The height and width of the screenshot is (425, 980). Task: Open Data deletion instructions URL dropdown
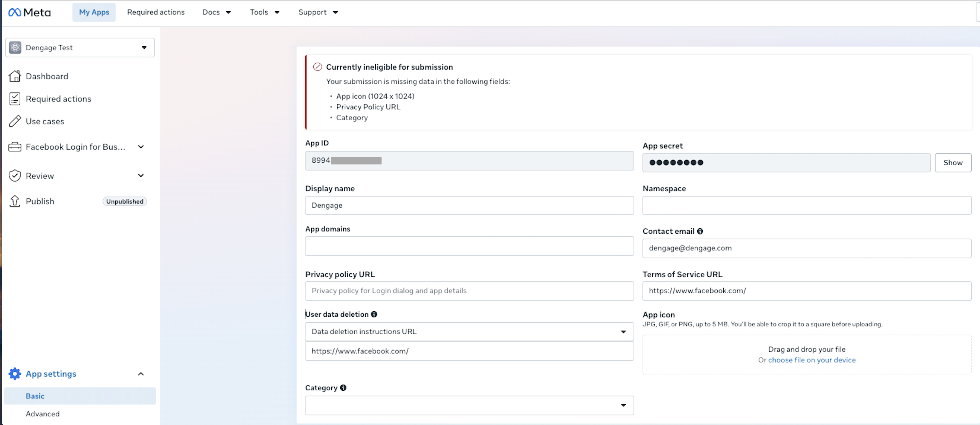point(469,332)
